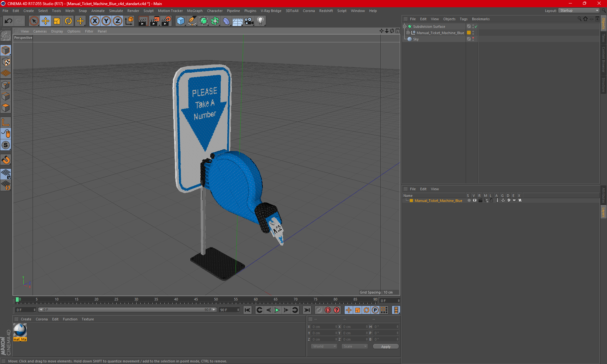Open the Texture menu in material manager
Screen dimensions: 607x364
[88, 319]
